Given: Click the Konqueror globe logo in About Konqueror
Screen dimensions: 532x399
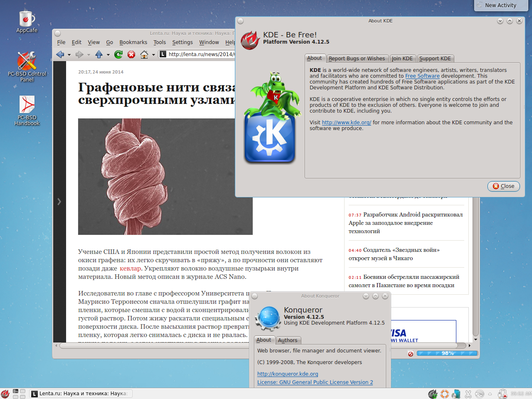Looking at the screenshot, I should tap(268, 318).
